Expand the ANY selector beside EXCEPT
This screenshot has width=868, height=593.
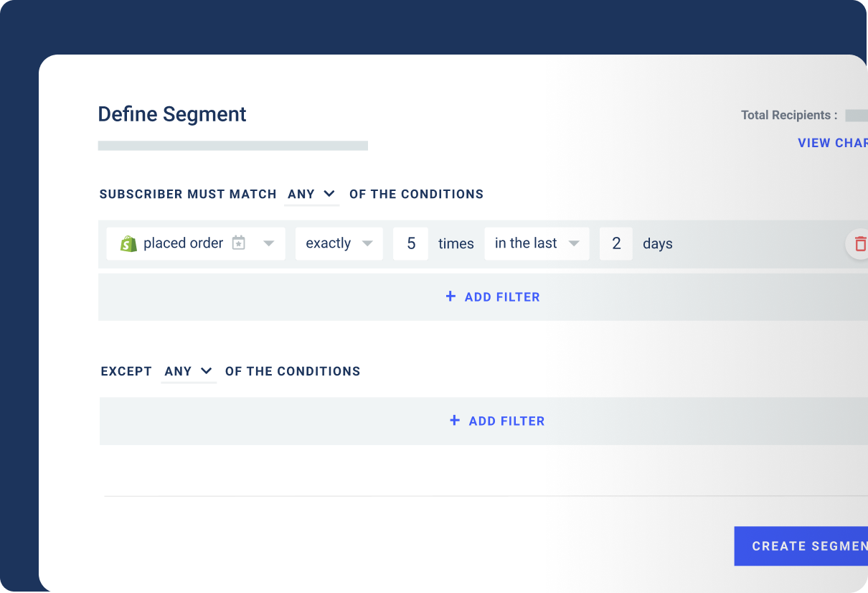point(189,371)
